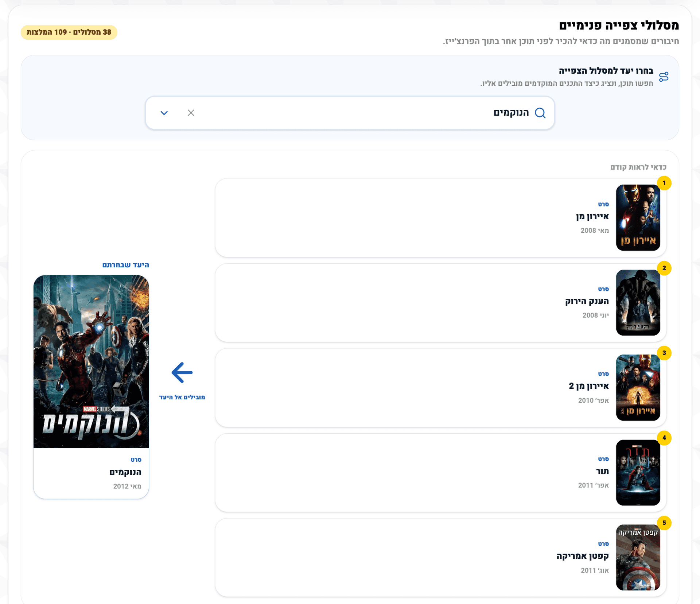This screenshot has height=604, width=700.
Task: Click the יוני 2008 date text
Action: click(x=596, y=315)
